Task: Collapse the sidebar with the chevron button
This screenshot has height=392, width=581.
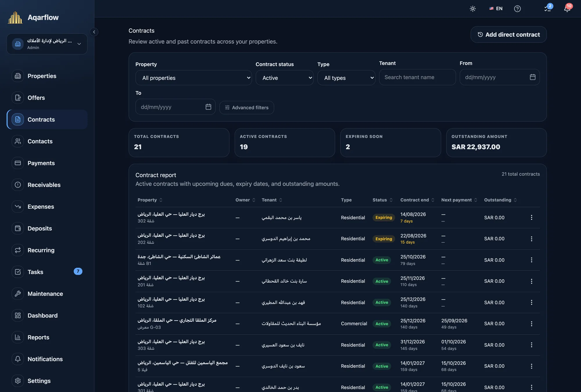Action: pos(94,32)
